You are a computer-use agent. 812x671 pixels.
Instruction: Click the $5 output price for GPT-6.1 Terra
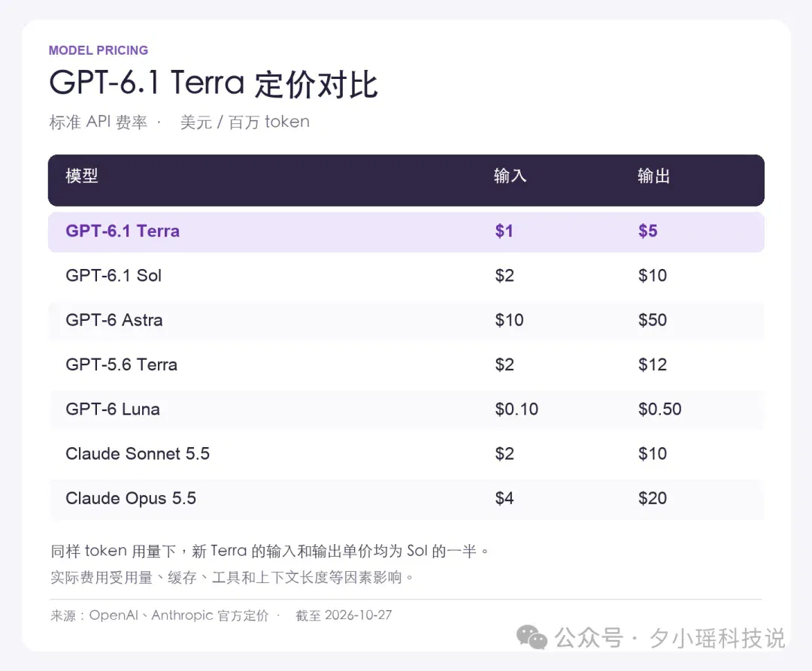[x=648, y=231]
